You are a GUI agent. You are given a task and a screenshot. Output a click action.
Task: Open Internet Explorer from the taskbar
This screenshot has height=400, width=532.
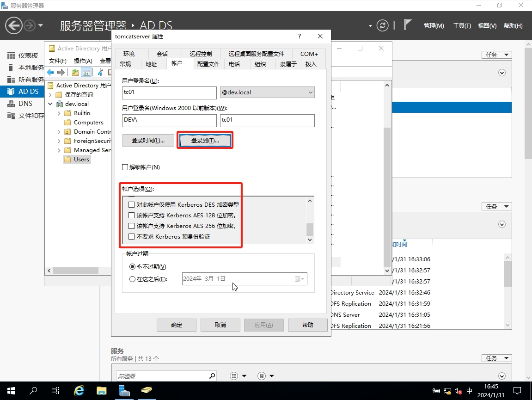pyautogui.click(x=79, y=391)
